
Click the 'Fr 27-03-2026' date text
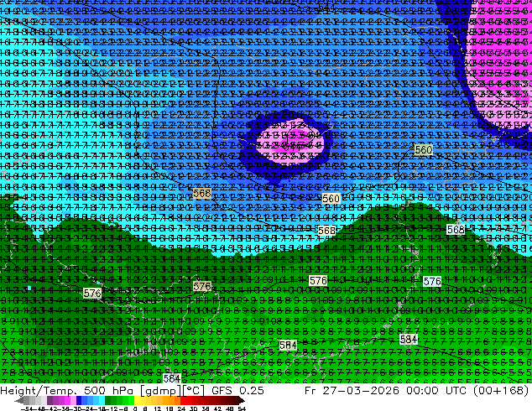(352, 390)
